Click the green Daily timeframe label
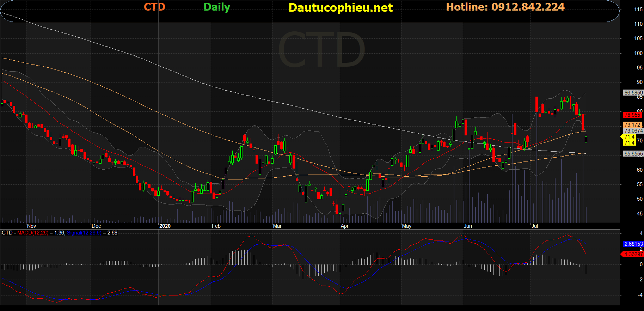Viewport: 644px width, 311px height. (x=216, y=7)
